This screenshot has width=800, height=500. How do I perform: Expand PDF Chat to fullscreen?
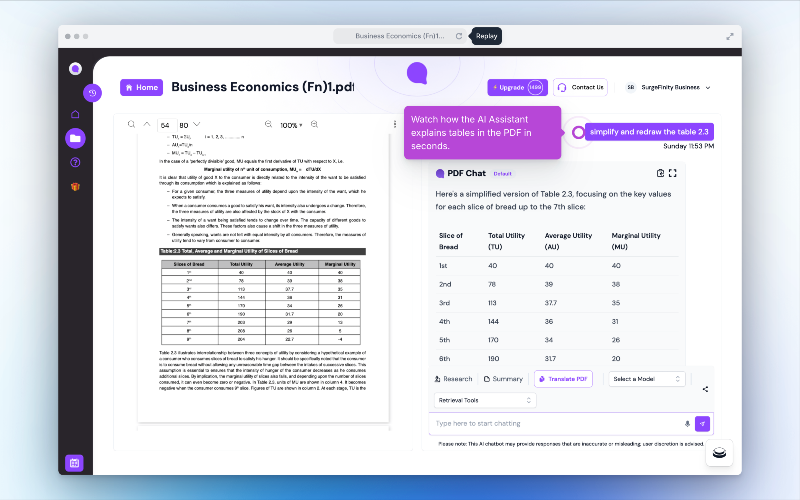pos(672,173)
